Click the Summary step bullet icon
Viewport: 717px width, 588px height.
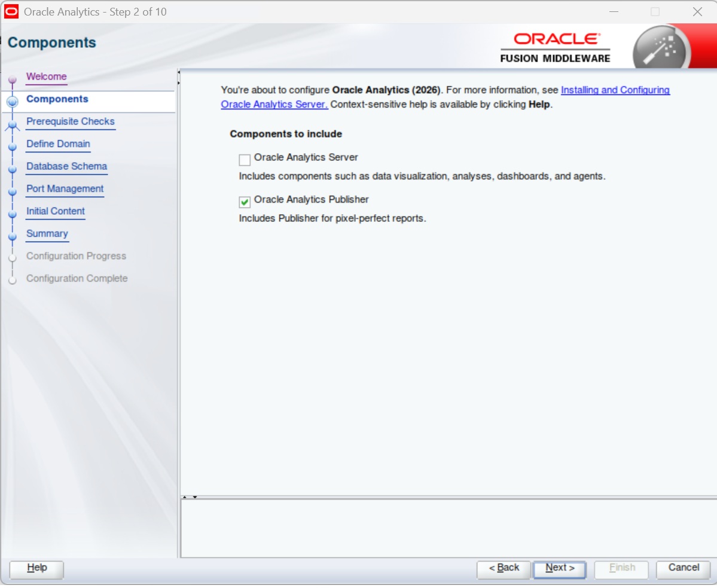(x=13, y=236)
